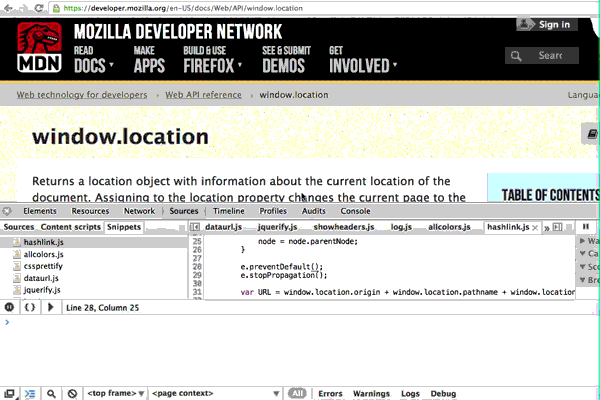This screenshot has width=600, height=400.
Task: Pretty print code with curly braces icon
Action: coord(30,307)
